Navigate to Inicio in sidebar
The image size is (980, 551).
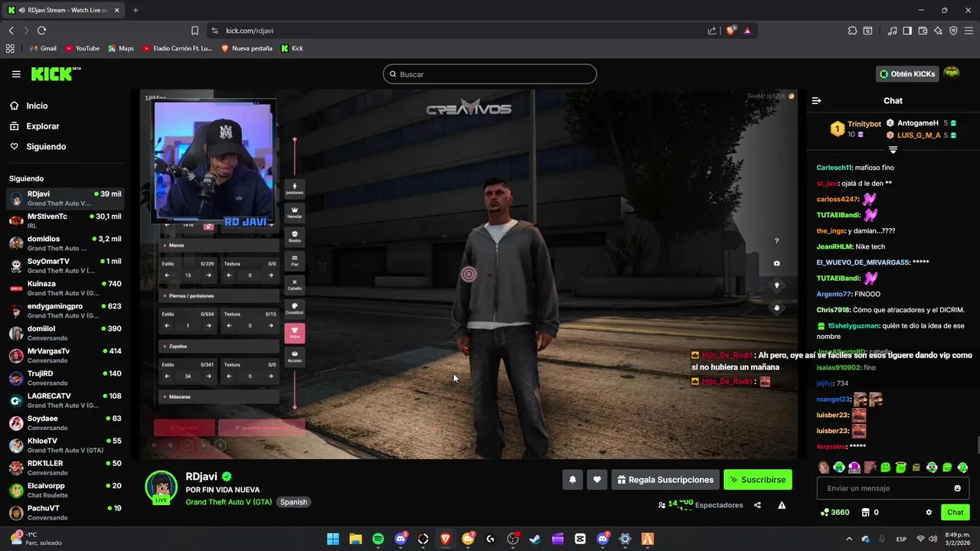pos(37,106)
